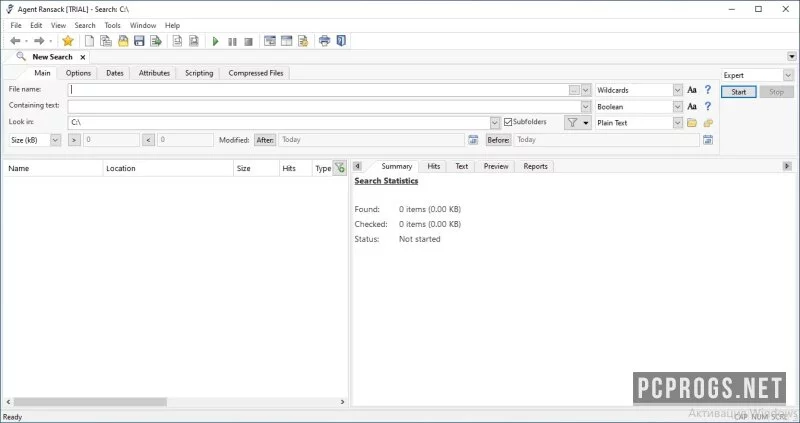The image size is (800, 423).
Task: Open filter funnel dropdown arrow
Action: pos(586,122)
